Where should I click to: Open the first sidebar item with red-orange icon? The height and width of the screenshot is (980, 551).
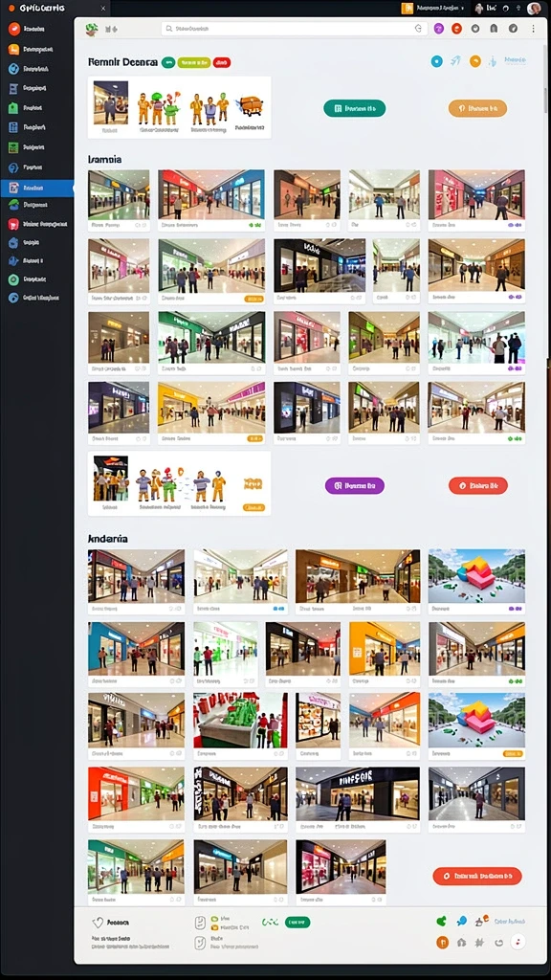[37, 29]
